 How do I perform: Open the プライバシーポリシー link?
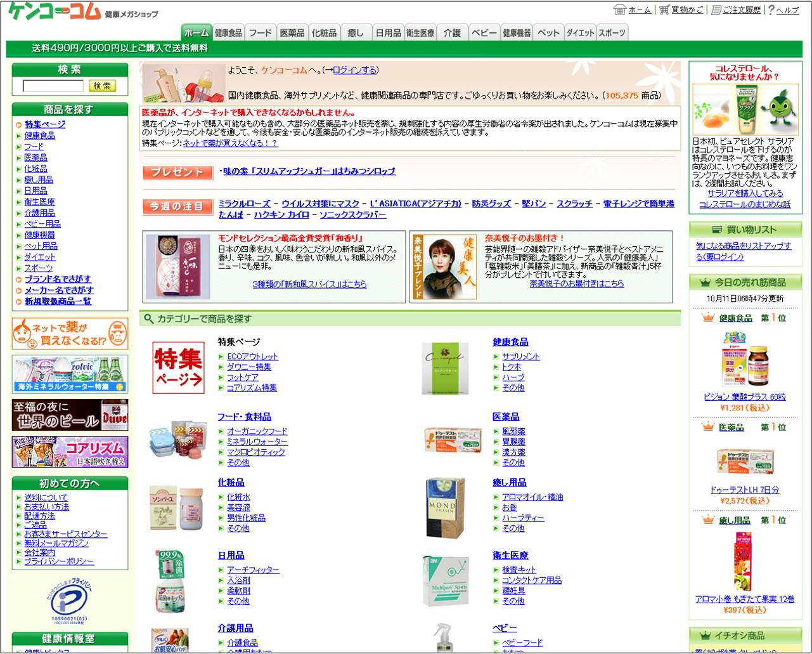coord(58,561)
